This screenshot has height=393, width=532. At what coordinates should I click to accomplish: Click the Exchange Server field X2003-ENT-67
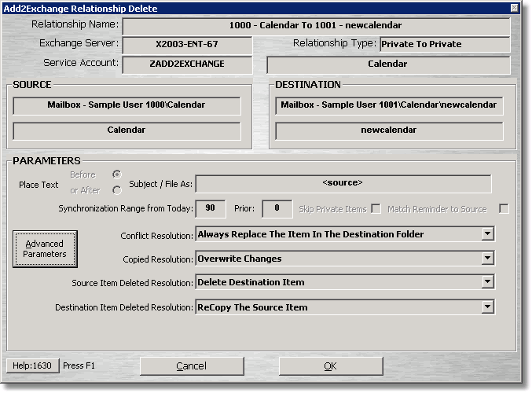point(187,45)
